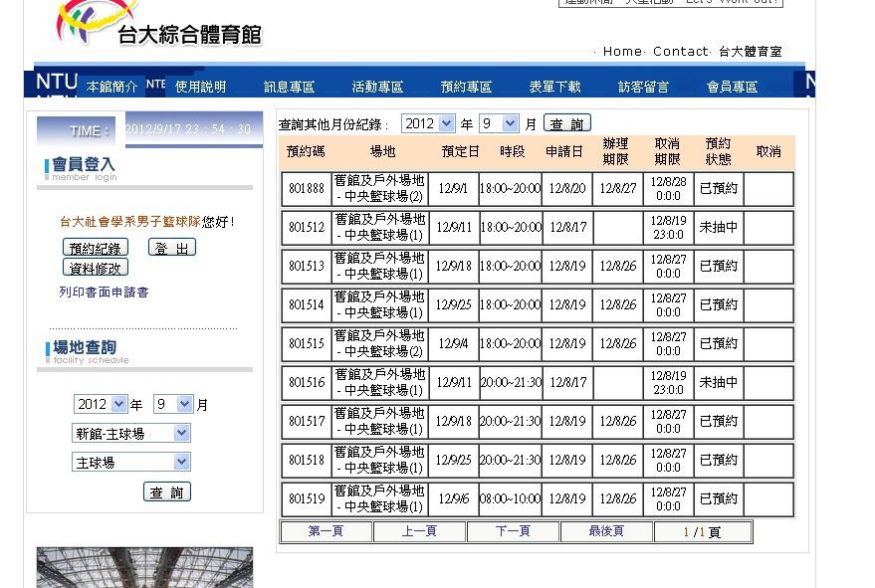Log out with the 登出 button
The image size is (875, 588).
click(171, 248)
